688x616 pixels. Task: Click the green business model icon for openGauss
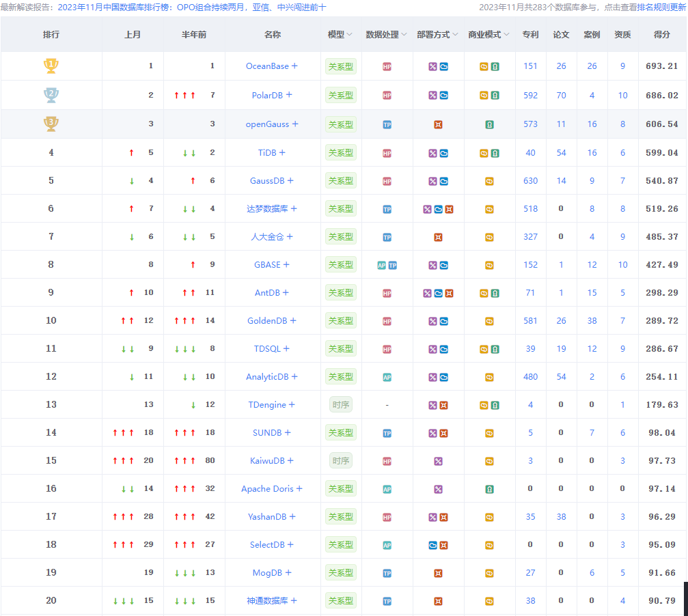pos(489,124)
